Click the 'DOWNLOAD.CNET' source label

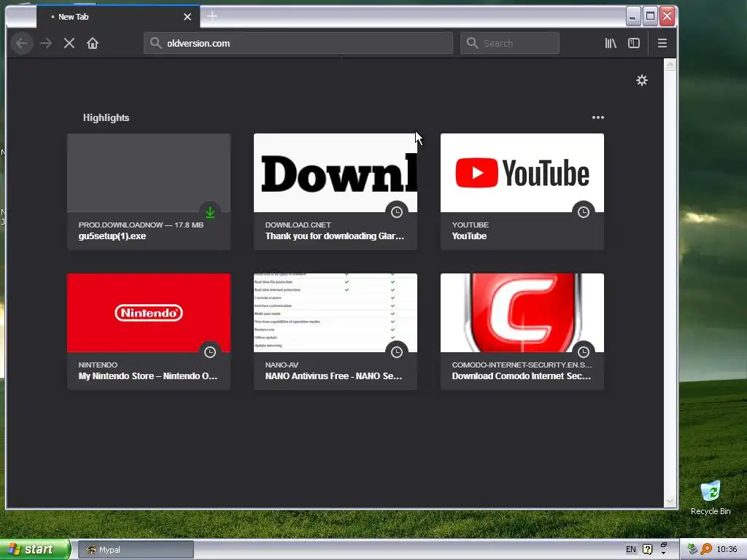[x=298, y=225]
